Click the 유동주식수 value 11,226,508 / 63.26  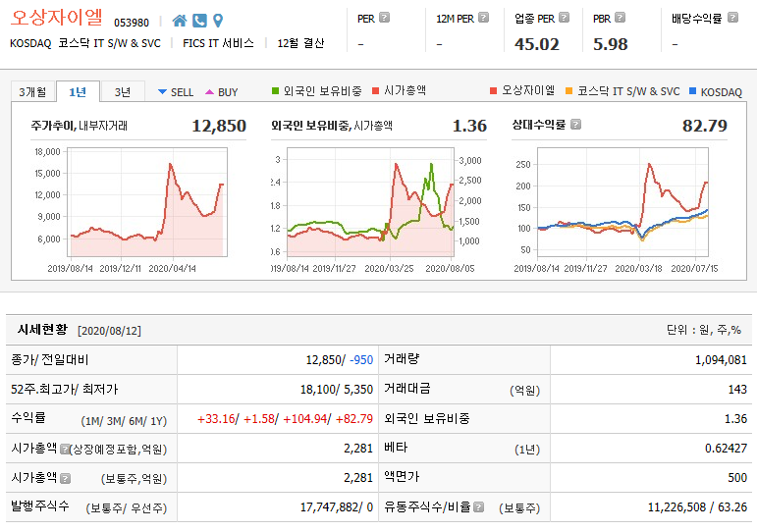coord(697,507)
